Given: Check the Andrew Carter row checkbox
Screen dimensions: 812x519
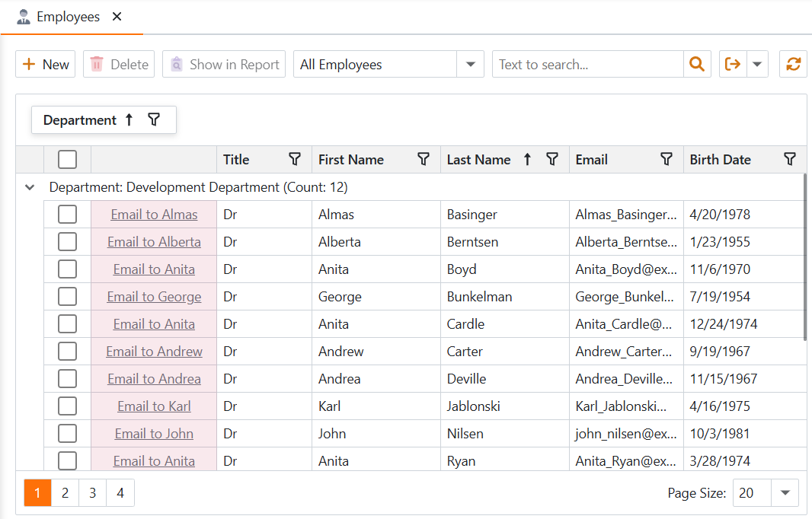Looking at the screenshot, I should point(67,352).
